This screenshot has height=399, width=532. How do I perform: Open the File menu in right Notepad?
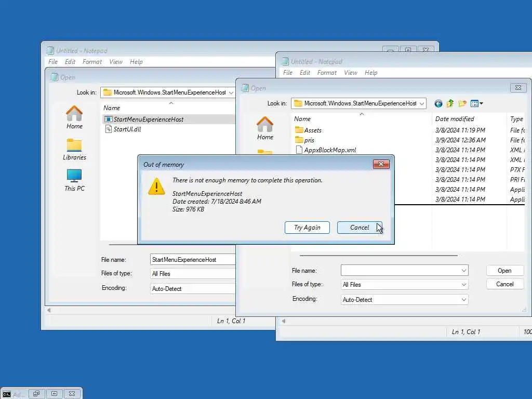click(288, 73)
